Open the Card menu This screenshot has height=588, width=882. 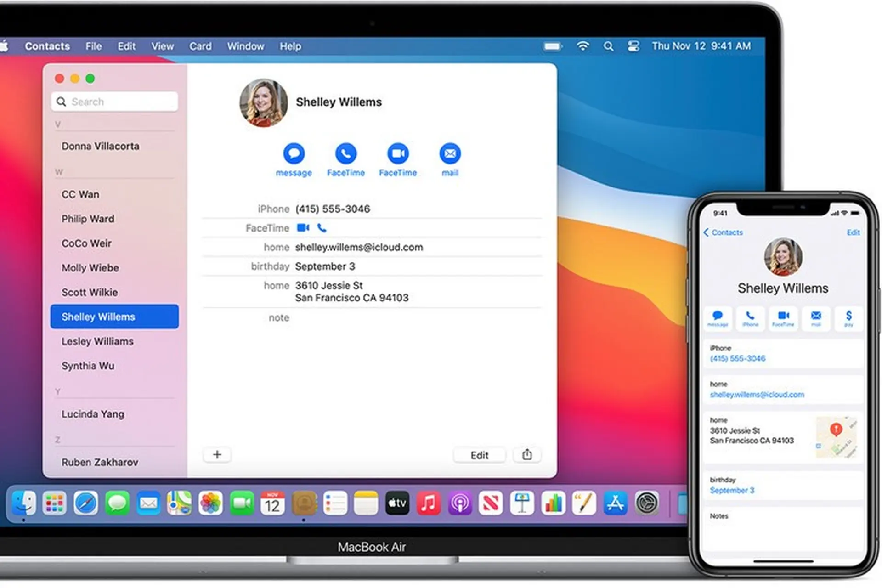click(x=200, y=46)
